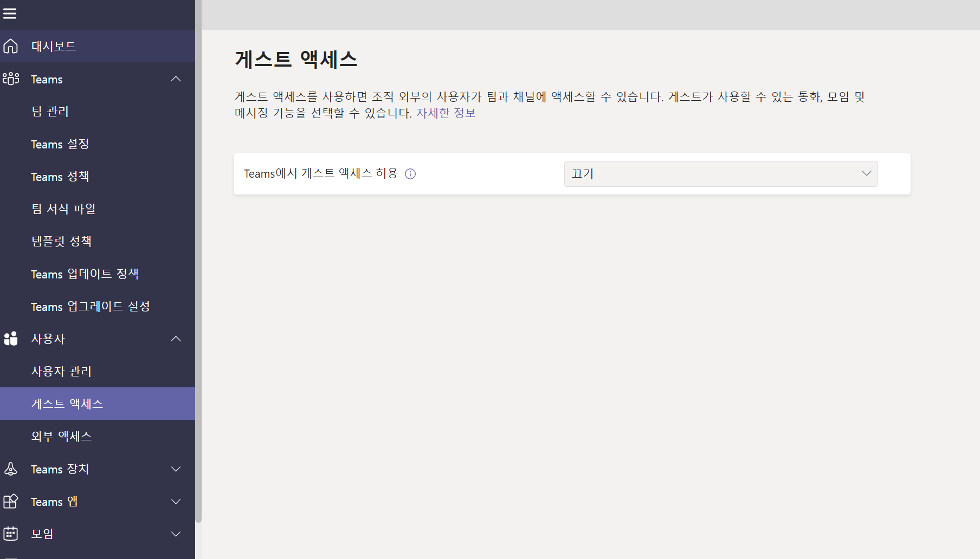This screenshot has height=559, width=980.
Task: Open Teams 업그레이드 설정 page
Action: click(98, 307)
